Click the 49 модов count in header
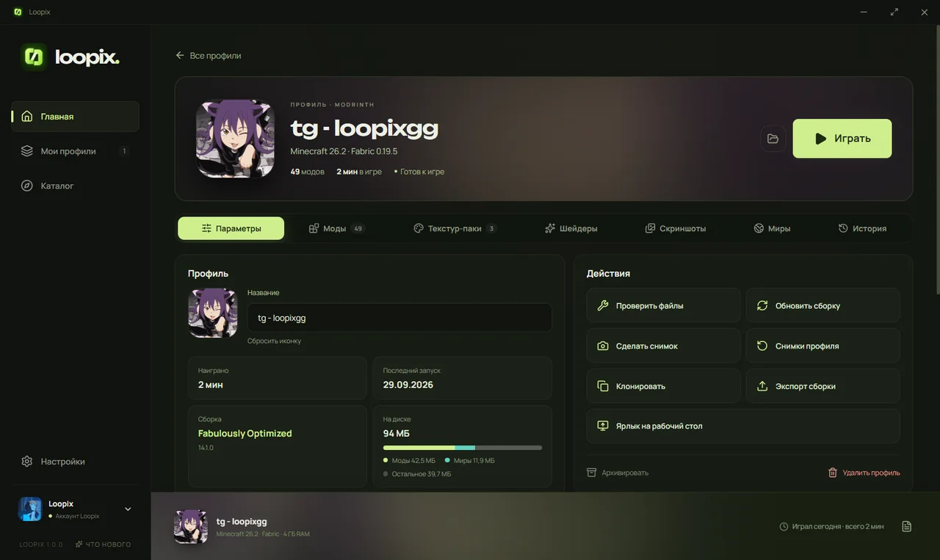This screenshot has width=940, height=560. point(308,172)
